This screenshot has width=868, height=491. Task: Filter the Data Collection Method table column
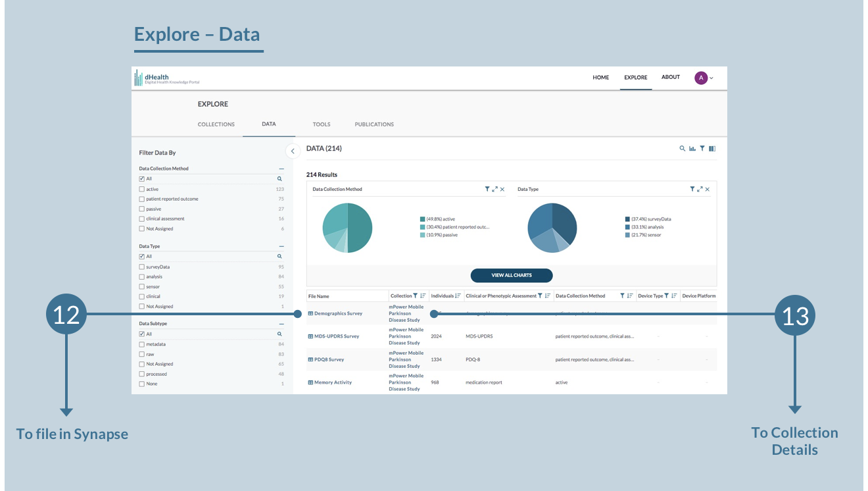pos(622,296)
